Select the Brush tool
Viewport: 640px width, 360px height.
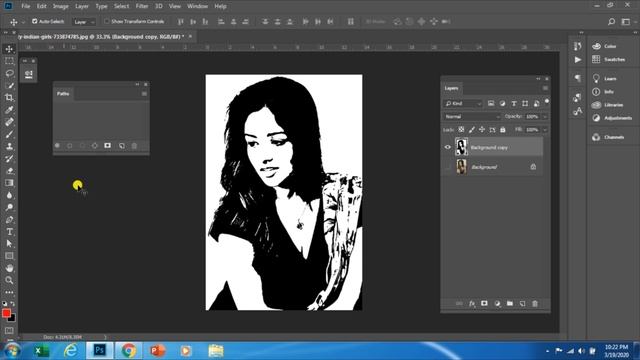9,134
